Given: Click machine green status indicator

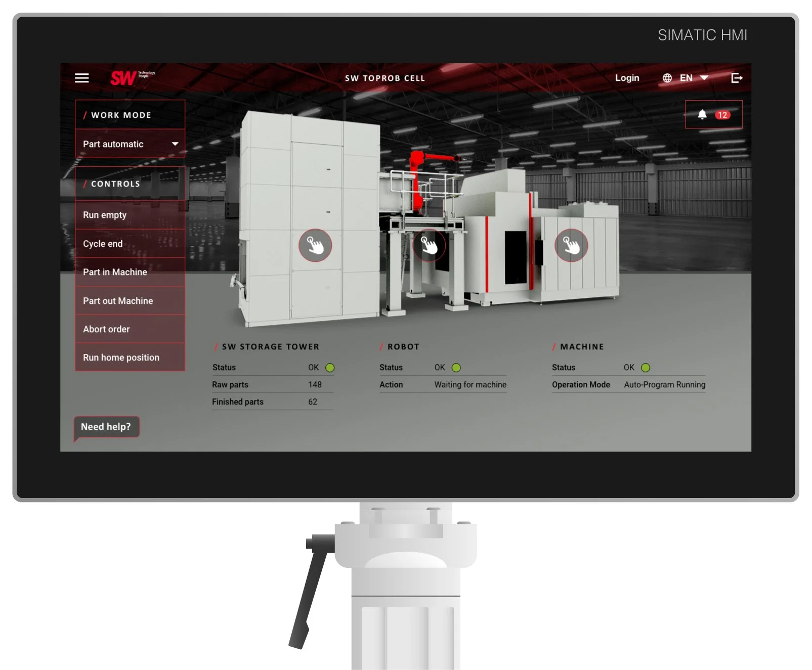Looking at the screenshot, I should click(646, 368).
